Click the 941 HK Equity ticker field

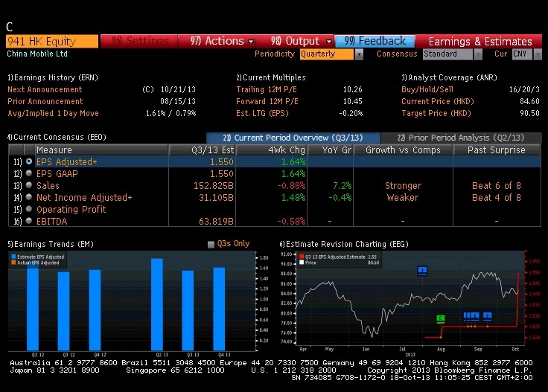coord(52,41)
